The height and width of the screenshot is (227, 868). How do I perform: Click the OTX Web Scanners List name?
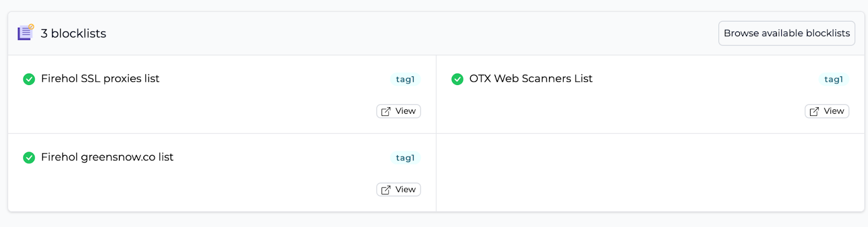(x=531, y=79)
